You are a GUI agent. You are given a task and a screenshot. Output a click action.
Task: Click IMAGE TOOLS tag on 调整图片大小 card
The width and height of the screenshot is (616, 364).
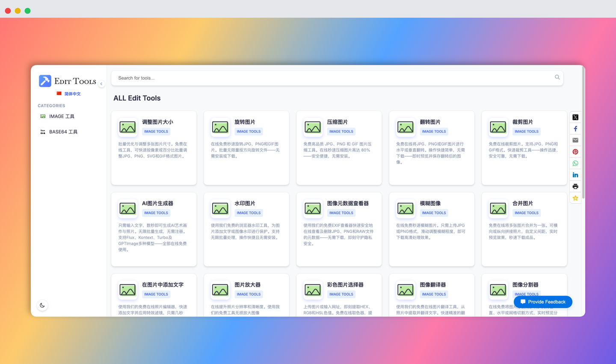[x=156, y=131]
